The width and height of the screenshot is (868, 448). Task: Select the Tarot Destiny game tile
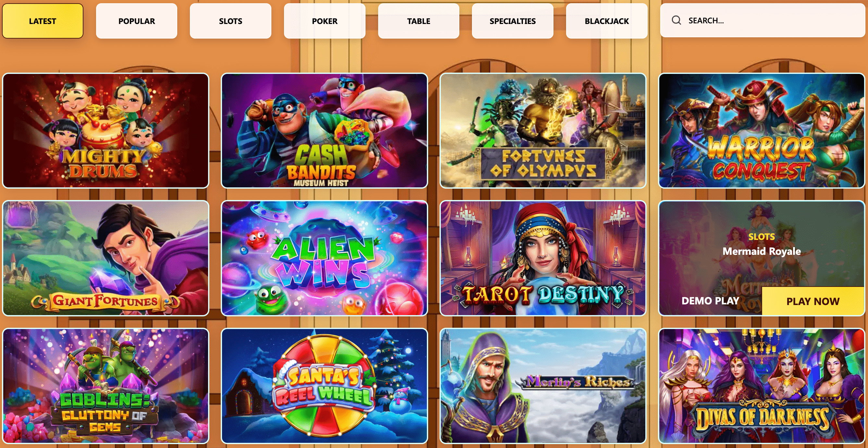543,258
